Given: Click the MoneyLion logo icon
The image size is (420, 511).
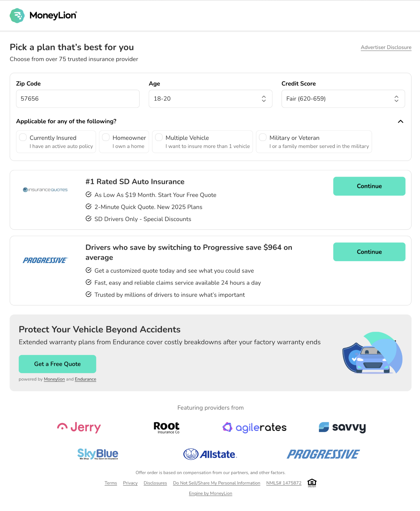Looking at the screenshot, I should point(17,15).
